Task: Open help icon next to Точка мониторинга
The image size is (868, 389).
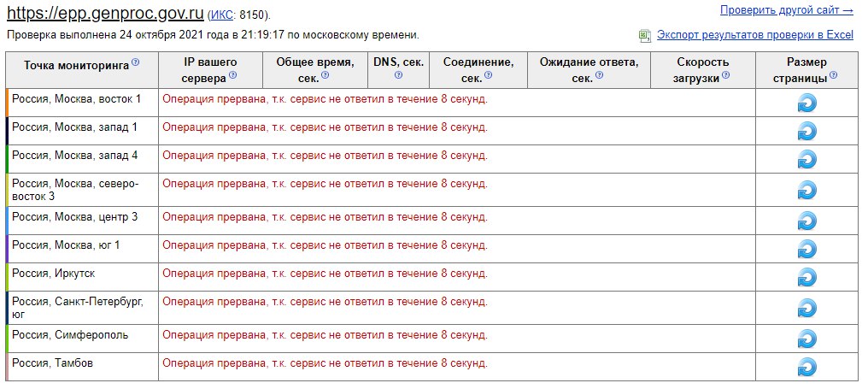Action: pos(136,62)
